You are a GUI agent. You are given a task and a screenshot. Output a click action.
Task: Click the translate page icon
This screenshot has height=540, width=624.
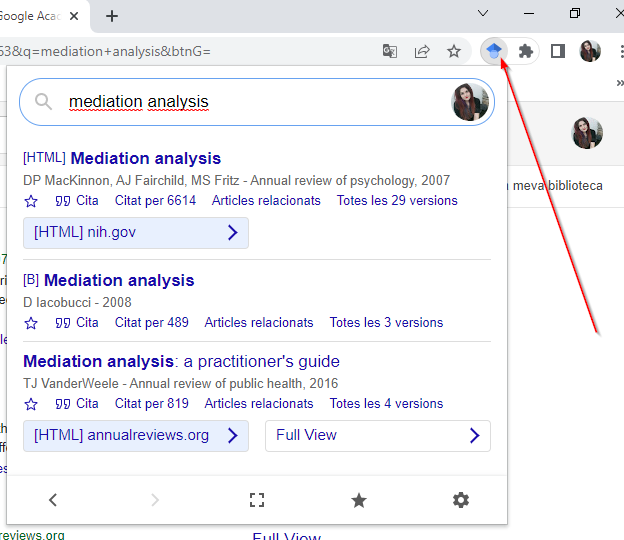pyautogui.click(x=390, y=51)
